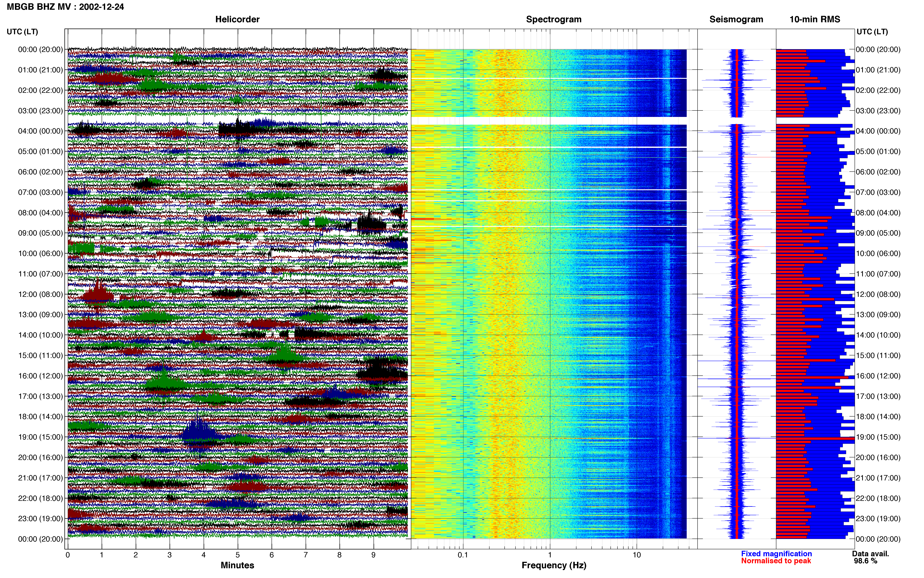Click the 'Minutes' axis label
The height and width of the screenshot is (578, 924).
[x=237, y=565]
